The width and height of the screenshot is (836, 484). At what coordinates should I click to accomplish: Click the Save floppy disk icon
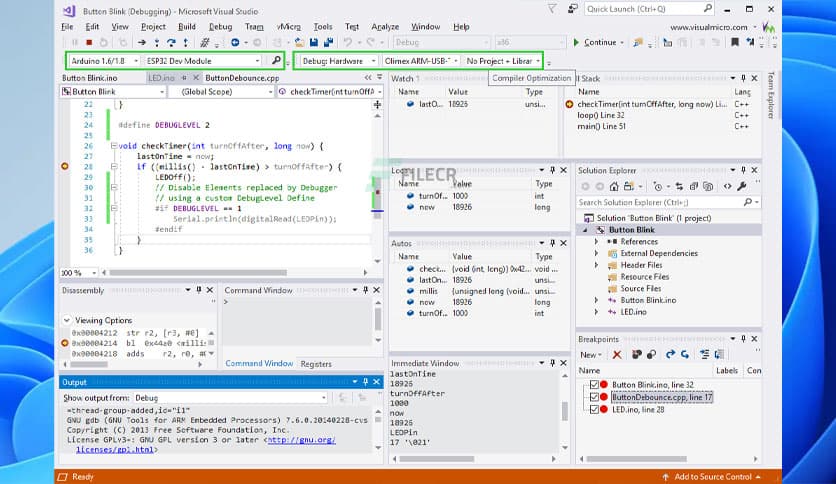tap(314, 42)
